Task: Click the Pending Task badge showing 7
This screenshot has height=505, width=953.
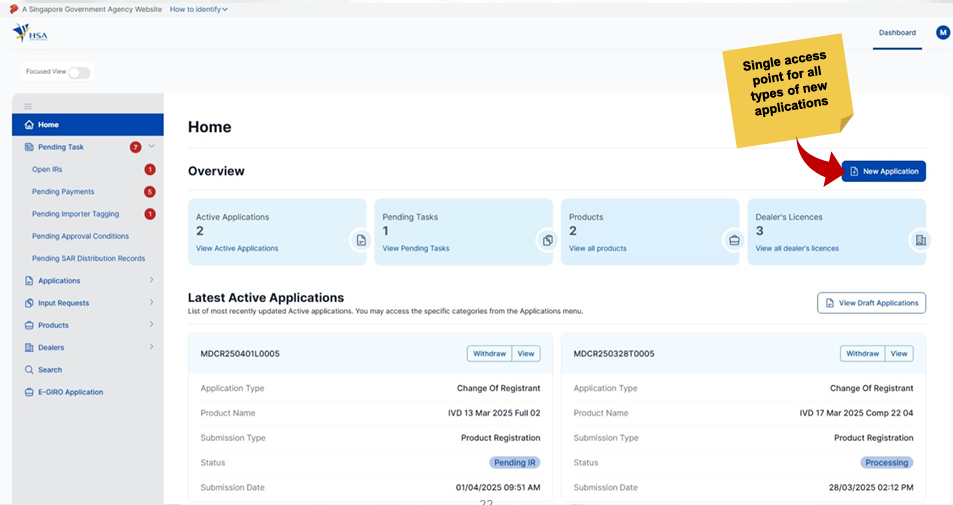Action: [x=136, y=147]
